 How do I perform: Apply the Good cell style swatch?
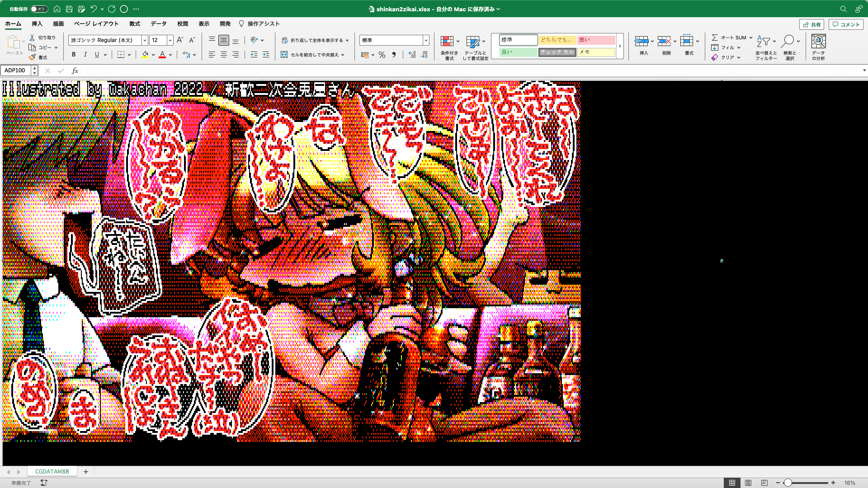tap(519, 52)
